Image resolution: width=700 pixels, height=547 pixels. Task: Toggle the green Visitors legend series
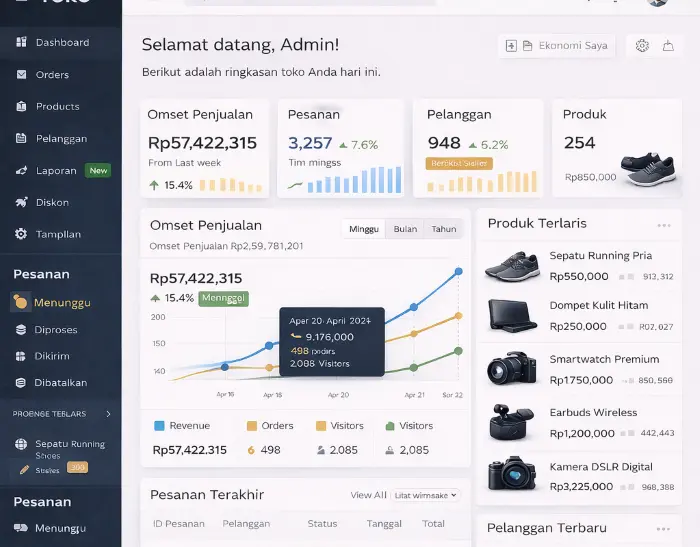pos(390,426)
